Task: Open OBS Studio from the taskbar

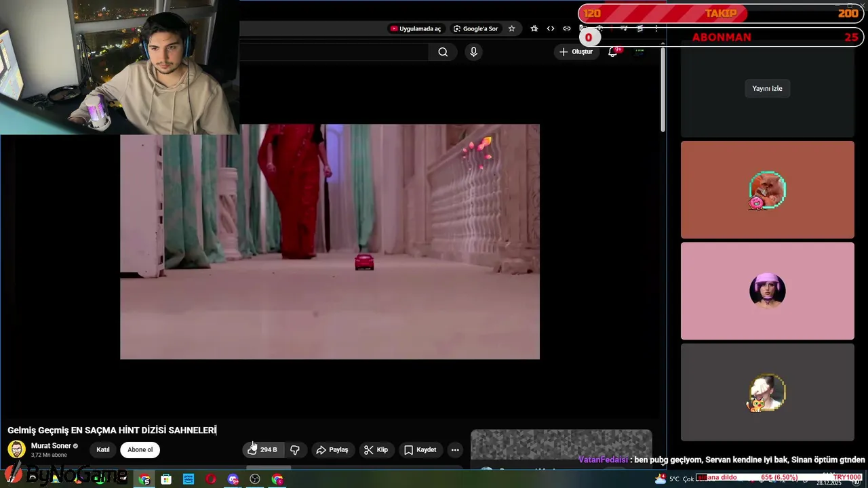Action: [x=255, y=479]
